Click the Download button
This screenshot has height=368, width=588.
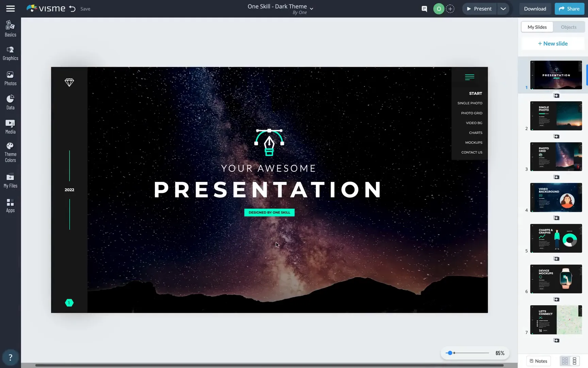tap(535, 9)
